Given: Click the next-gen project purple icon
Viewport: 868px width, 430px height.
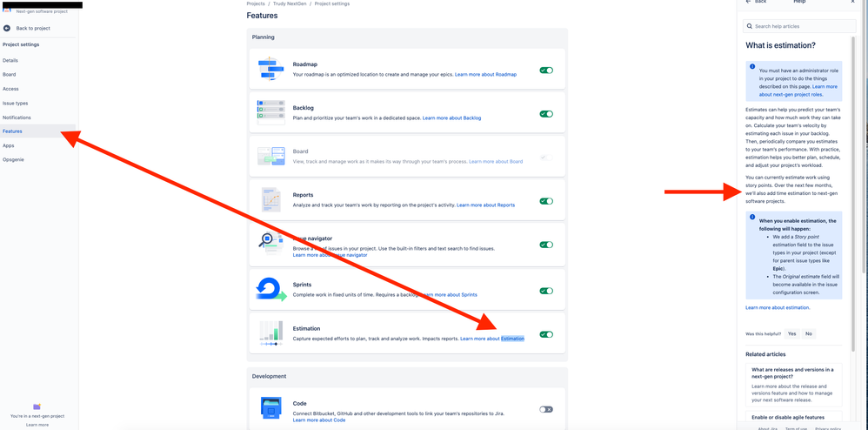Looking at the screenshot, I should pos(37,406).
